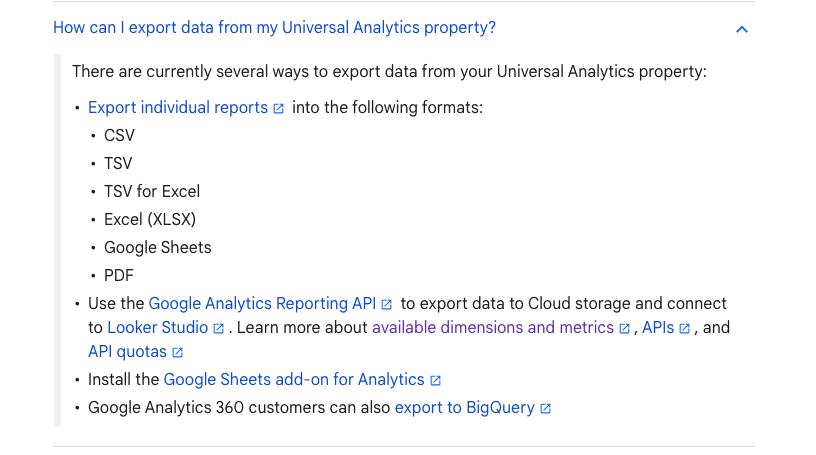The width and height of the screenshot is (816, 455).
Task: Click the question title about exporting data
Action: (x=274, y=28)
